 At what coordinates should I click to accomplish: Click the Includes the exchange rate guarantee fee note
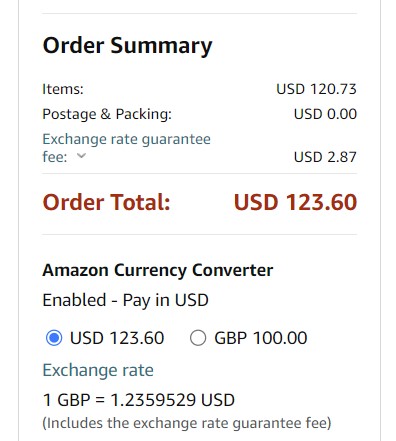[187, 423]
